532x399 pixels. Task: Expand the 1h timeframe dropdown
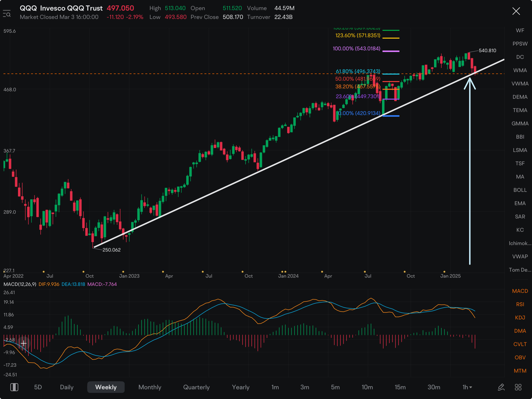point(467,387)
